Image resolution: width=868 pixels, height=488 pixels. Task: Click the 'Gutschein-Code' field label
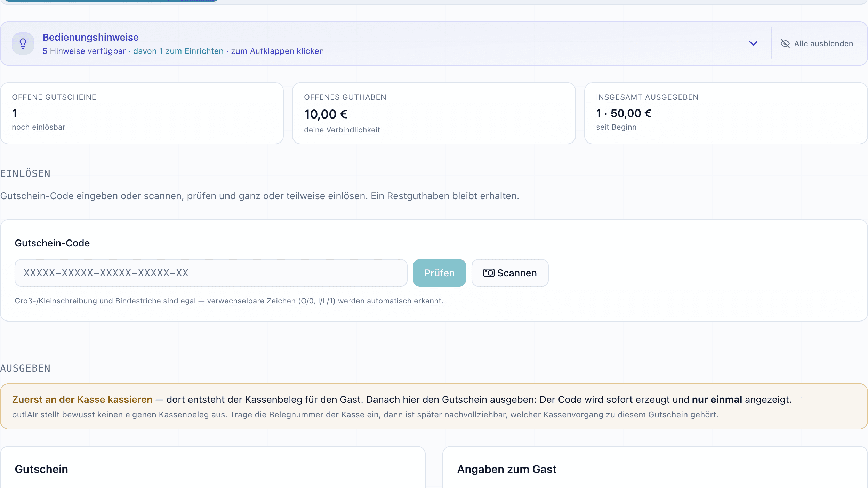(52, 243)
